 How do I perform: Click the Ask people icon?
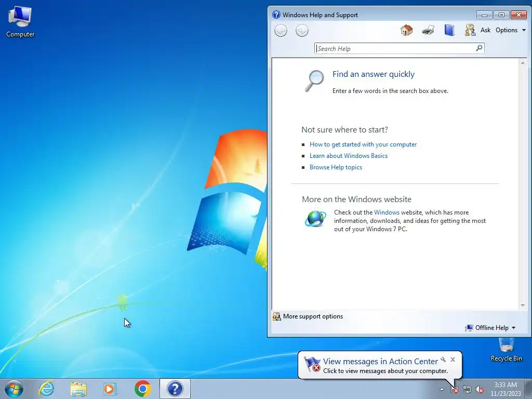tap(470, 30)
